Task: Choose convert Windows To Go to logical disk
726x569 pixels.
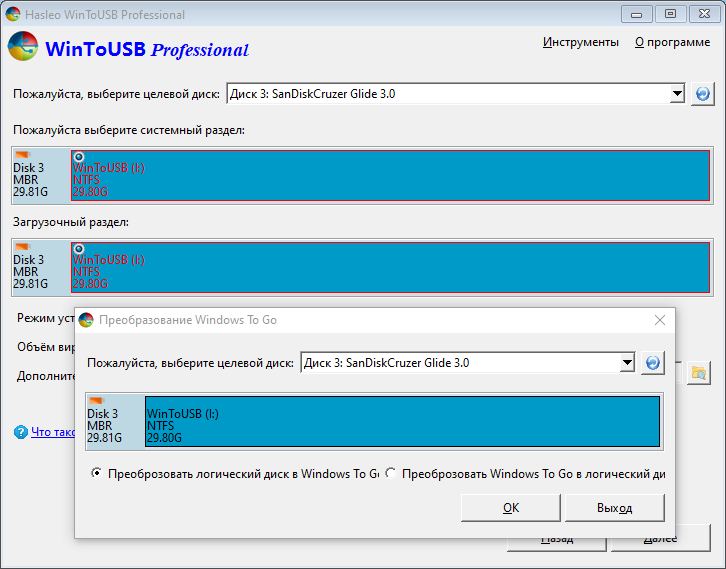Action: (x=391, y=474)
